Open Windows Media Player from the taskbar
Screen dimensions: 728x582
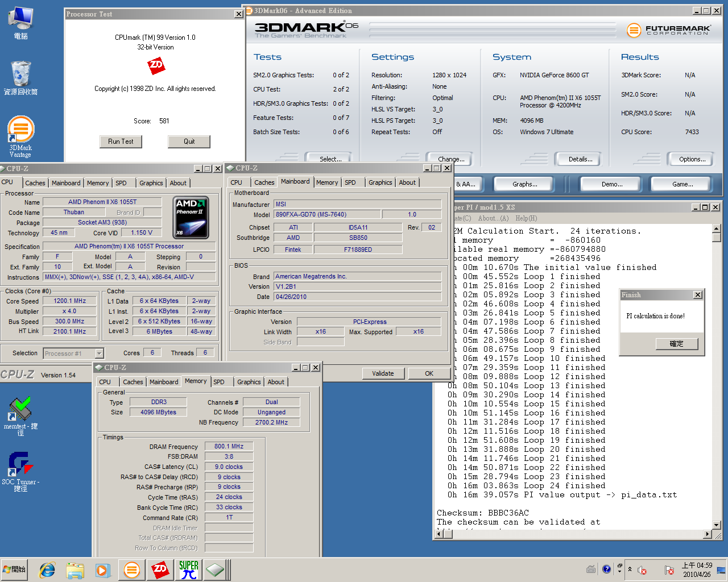(x=102, y=569)
